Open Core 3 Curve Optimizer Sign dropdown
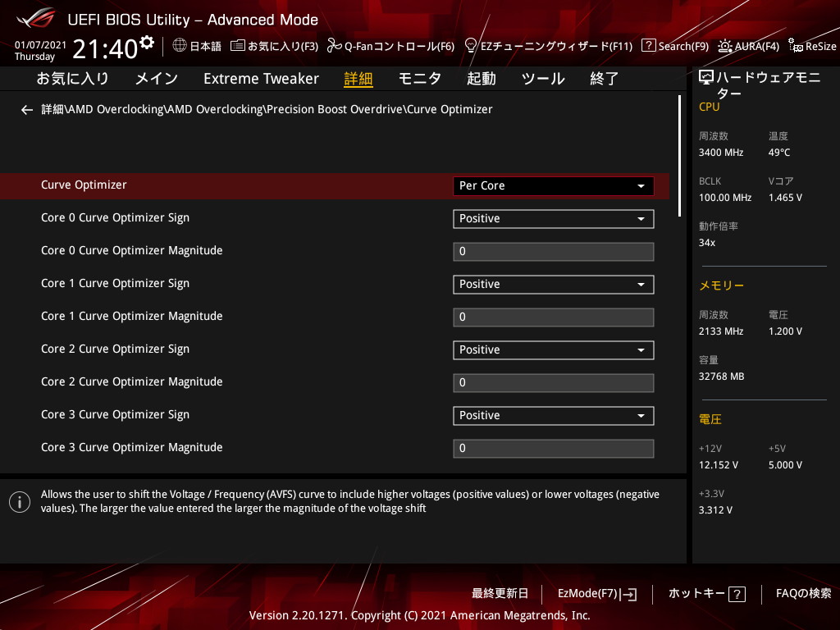840x630 pixels. click(x=554, y=416)
